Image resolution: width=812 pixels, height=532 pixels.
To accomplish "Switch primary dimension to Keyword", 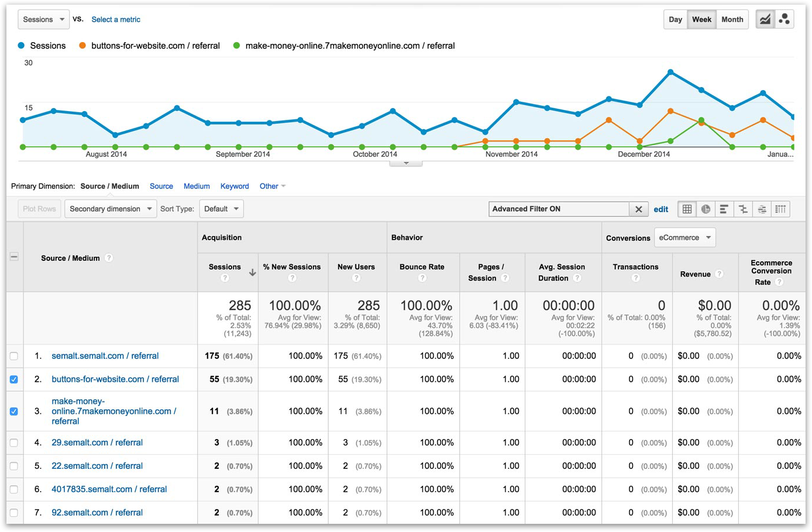I will click(x=235, y=186).
